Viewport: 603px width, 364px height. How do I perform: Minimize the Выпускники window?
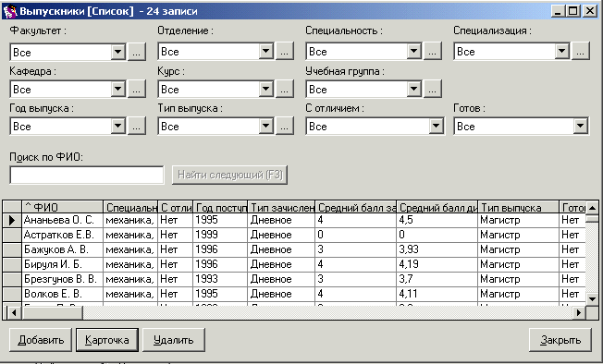[559, 11]
